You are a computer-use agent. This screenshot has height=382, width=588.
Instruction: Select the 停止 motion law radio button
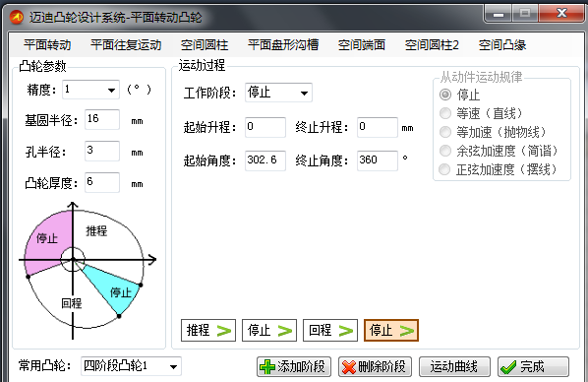click(445, 95)
